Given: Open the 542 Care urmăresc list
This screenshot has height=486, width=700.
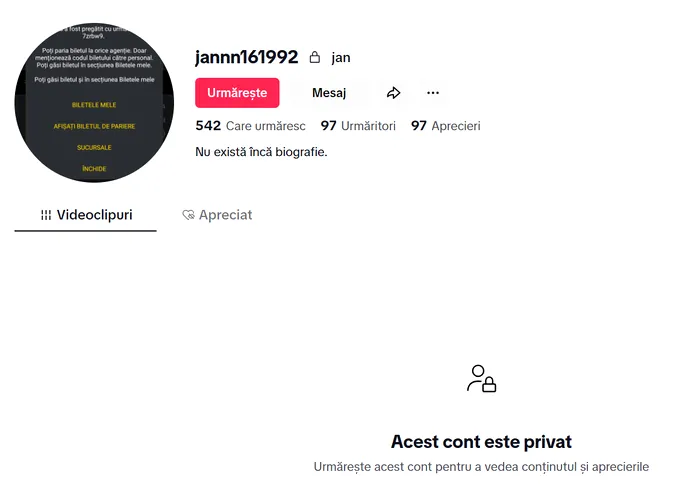Looking at the screenshot, I should 250,126.
